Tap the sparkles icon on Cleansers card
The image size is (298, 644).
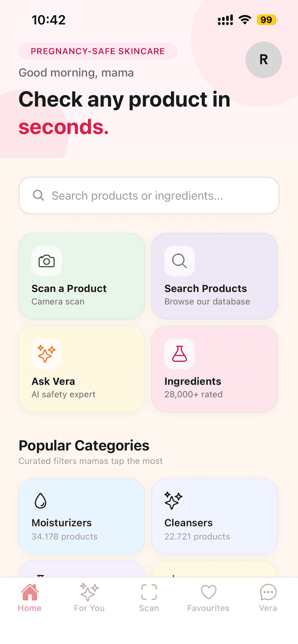tap(173, 501)
